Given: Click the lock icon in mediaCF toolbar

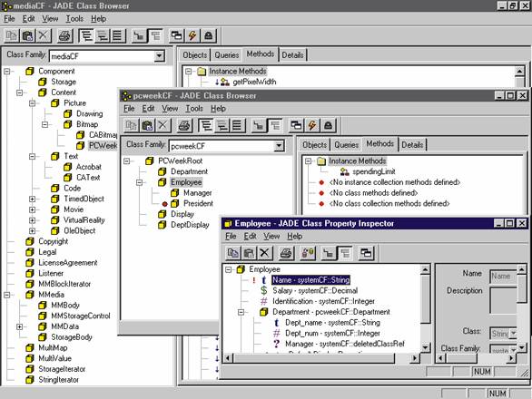Looking at the screenshot, I should 208,35.
